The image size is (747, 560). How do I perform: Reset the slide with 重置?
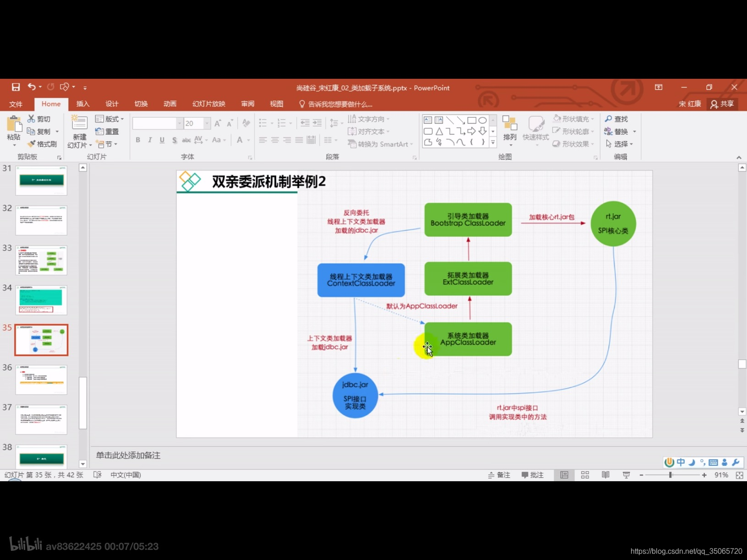coord(107,132)
